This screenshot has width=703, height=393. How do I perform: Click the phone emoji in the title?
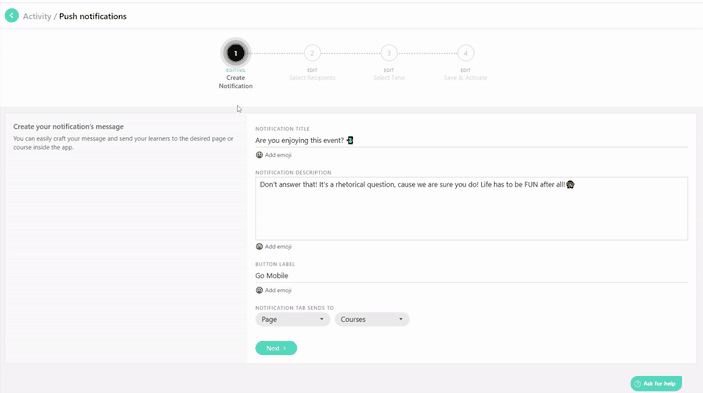(x=350, y=140)
